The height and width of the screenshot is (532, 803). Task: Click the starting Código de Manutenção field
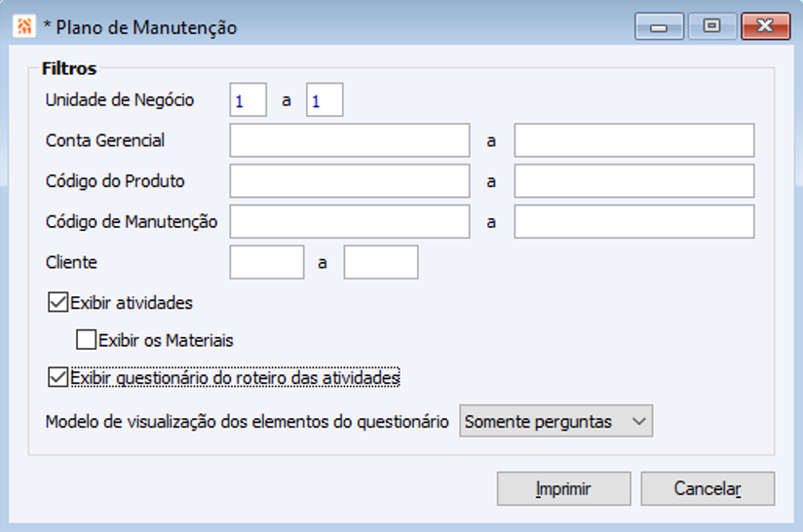coord(350,221)
